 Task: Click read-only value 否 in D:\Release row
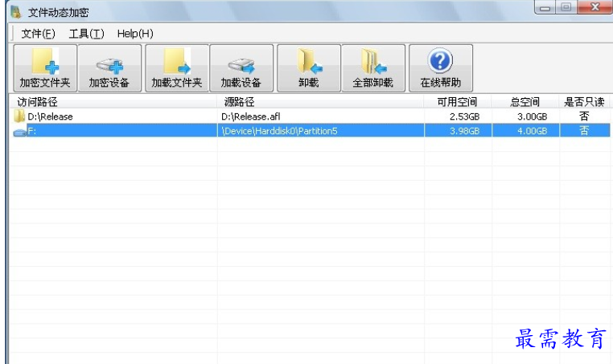coord(584,116)
